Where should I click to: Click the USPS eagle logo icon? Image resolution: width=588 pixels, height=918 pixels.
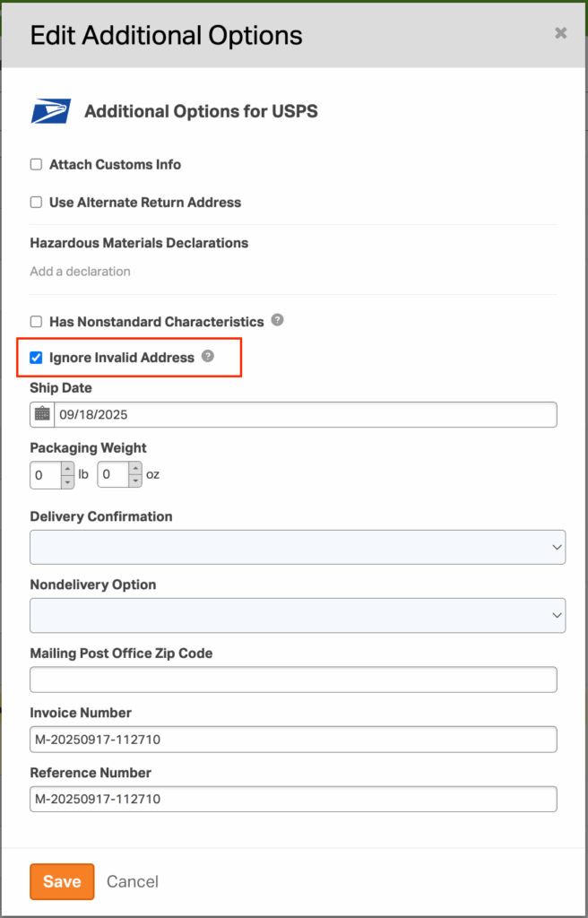51,111
